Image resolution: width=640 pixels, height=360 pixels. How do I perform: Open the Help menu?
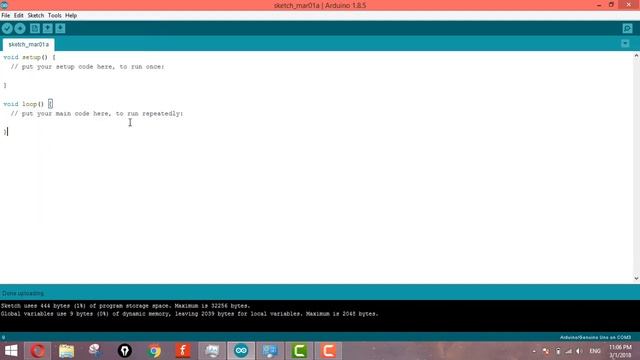[x=71, y=16]
